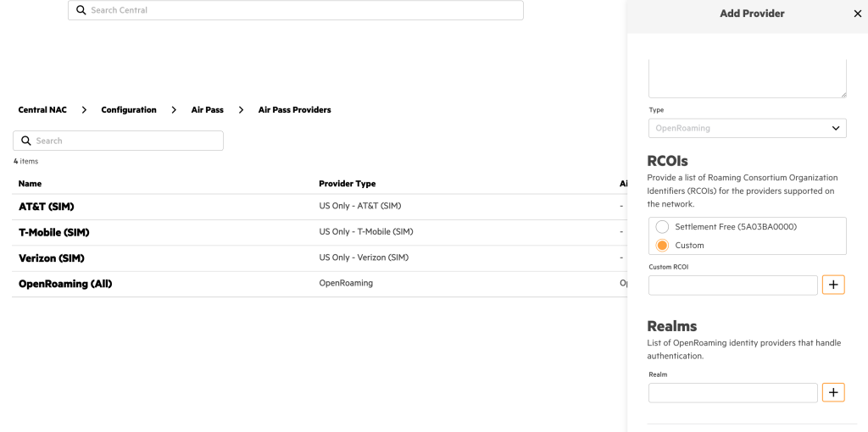Click the chevron arrow on Type dropdown
This screenshot has width=868, height=432.
coord(836,128)
